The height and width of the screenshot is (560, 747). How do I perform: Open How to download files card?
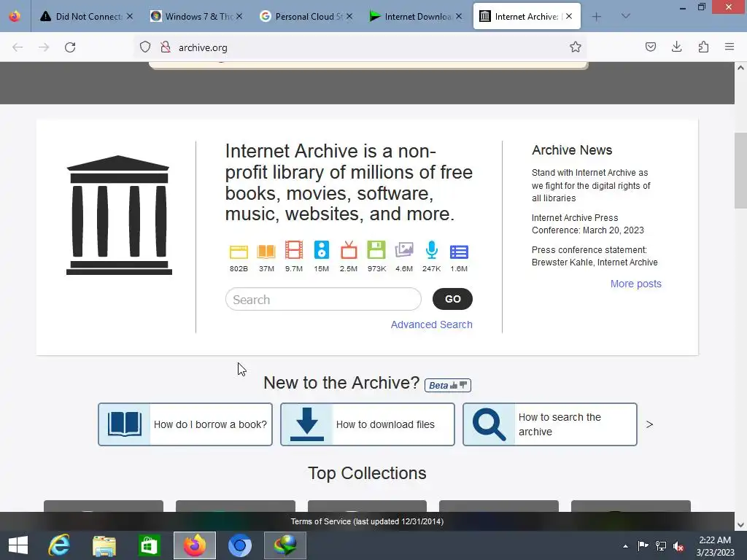(x=368, y=424)
